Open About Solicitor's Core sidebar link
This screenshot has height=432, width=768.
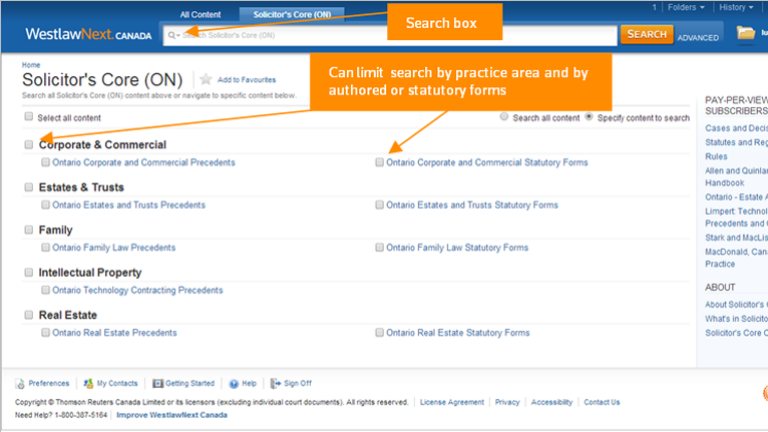point(736,305)
